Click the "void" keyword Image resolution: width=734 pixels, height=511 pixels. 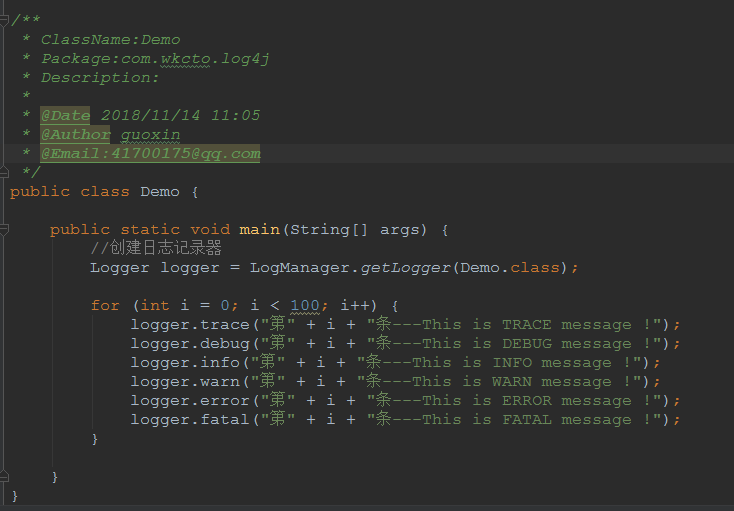click(210, 230)
